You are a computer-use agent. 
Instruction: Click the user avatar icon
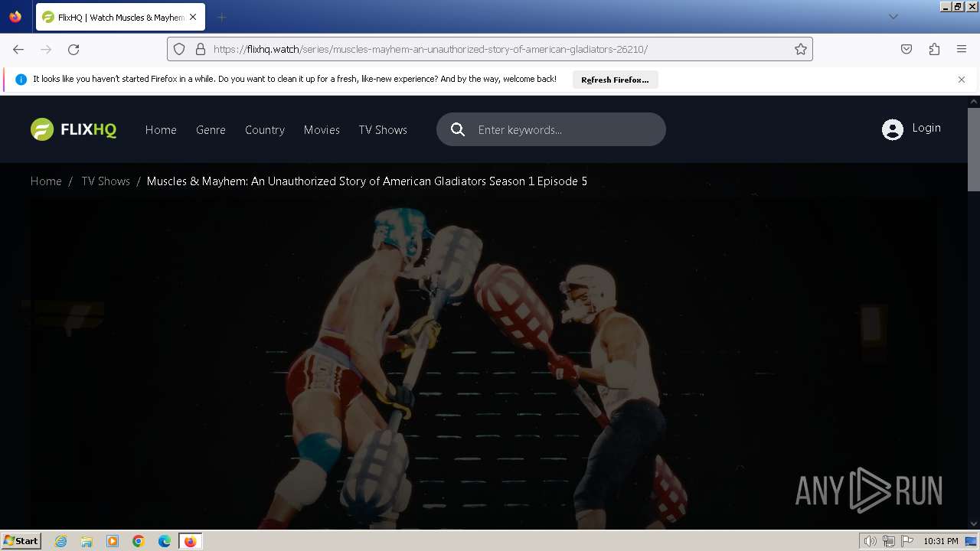coord(893,129)
